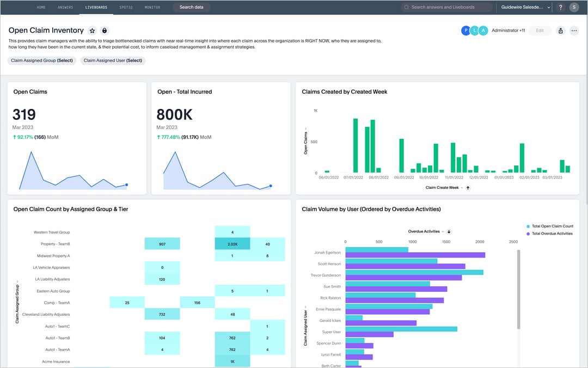Go to the SpotIQ tab
The image size is (588, 368).
click(126, 8)
